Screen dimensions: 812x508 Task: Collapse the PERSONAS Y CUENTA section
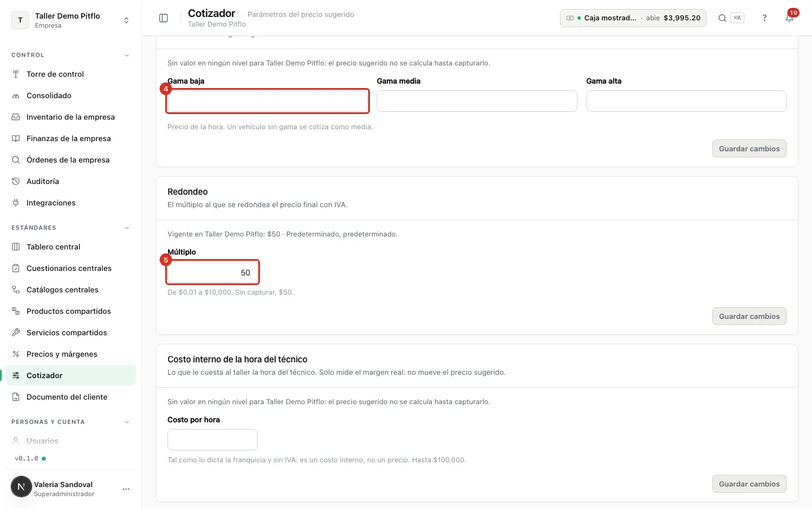[x=127, y=422]
